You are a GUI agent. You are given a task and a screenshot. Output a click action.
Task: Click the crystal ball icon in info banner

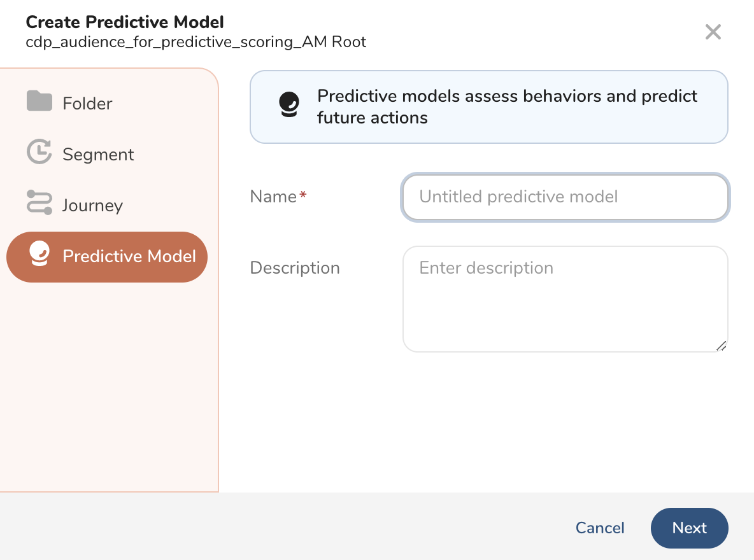[289, 106]
